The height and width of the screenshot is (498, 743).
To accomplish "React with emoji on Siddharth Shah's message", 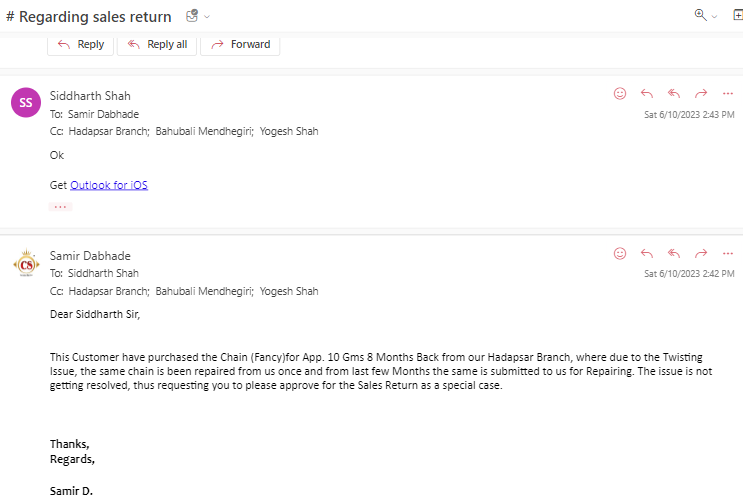I will 620,93.
